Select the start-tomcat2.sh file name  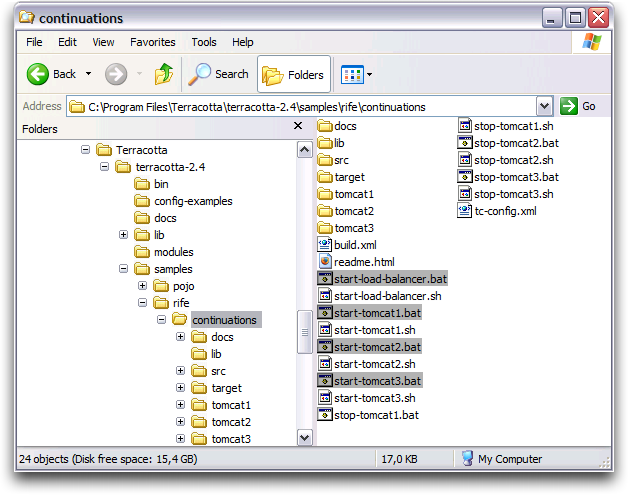click(375, 364)
